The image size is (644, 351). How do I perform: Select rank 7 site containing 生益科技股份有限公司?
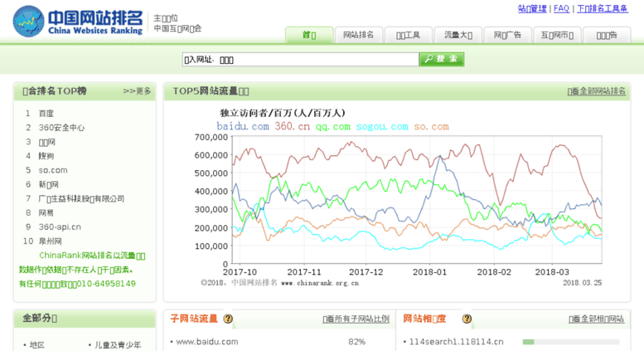tap(81, 198)
